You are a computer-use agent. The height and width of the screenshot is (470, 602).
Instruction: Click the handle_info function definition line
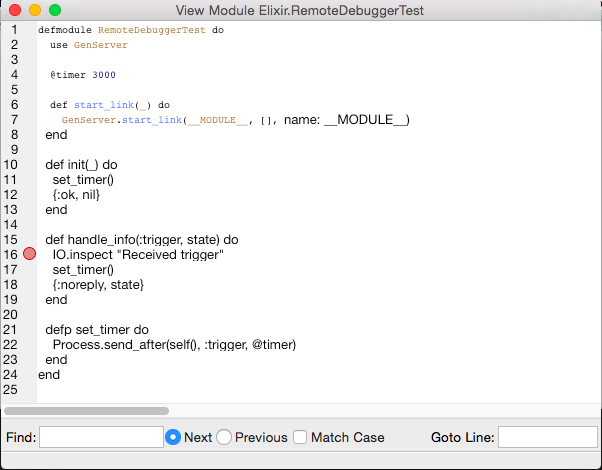(142, 240)
